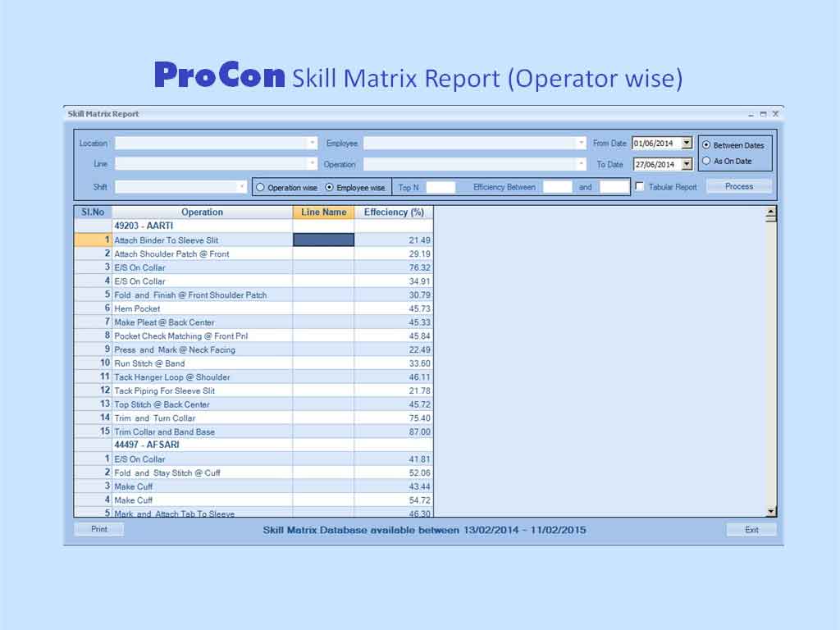
Task: Click efficiency value 41.81
Action: (419, 459)
